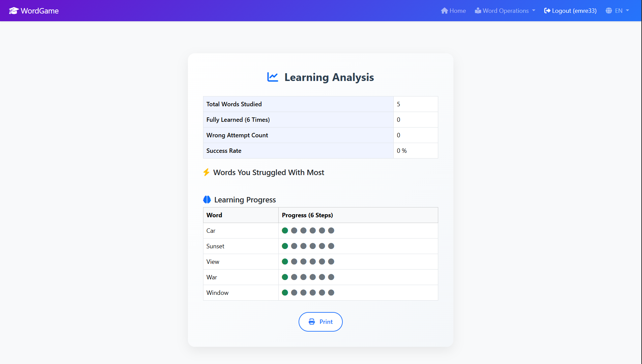Click the brain icon beside Learning Progress
The height and width of the screenshot is (364, 642).
point(207,200)
